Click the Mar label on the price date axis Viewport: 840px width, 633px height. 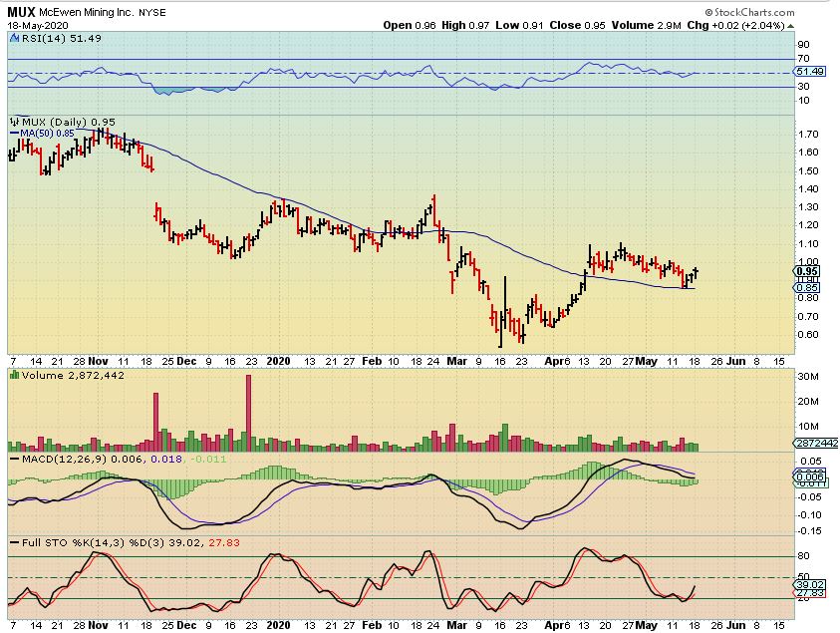[x=456, y=361]
